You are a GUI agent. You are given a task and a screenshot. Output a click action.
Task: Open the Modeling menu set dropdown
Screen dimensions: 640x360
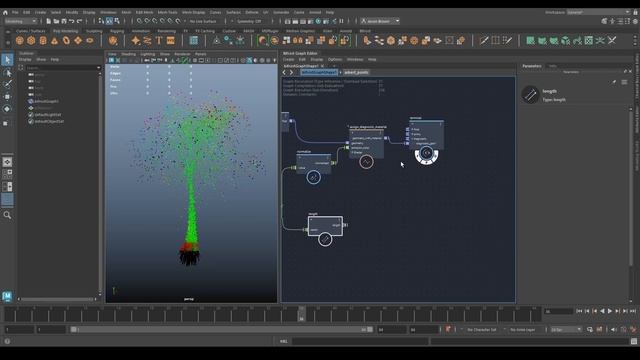[x=20, y=21]
